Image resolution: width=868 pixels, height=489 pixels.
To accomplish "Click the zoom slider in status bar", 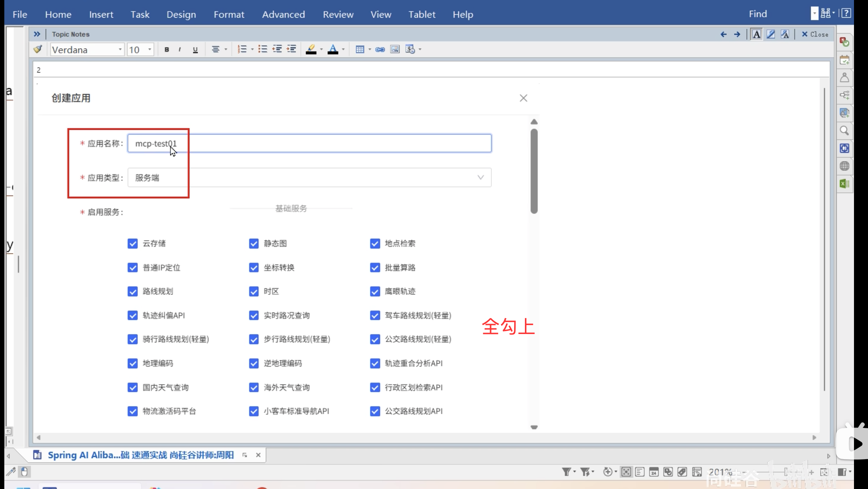I will pos(777,472).
